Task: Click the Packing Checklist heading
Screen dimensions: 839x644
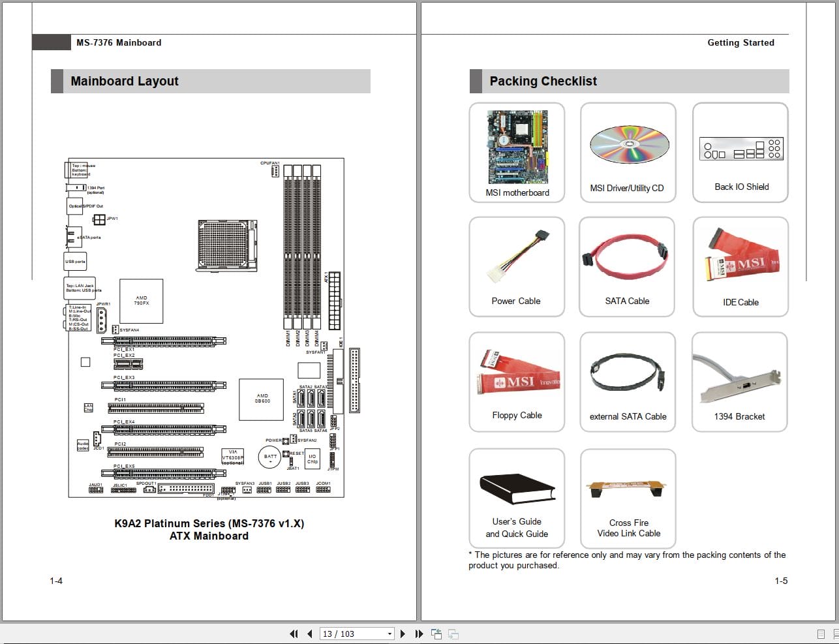Action: click(x=543, y=81)
